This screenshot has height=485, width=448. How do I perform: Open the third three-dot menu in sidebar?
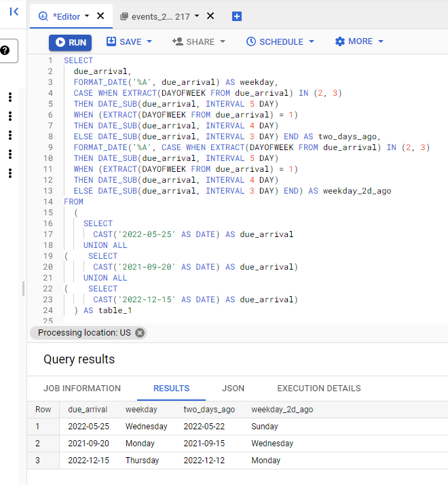click(10, 135)
